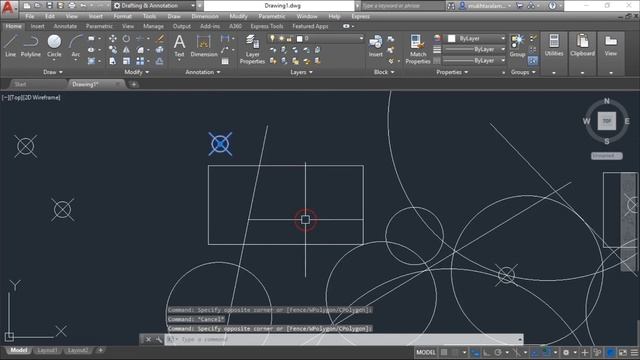Open Layer Properties manager
Screen dimensions: 640x360
pyautogui.click(x=252, y=49)
